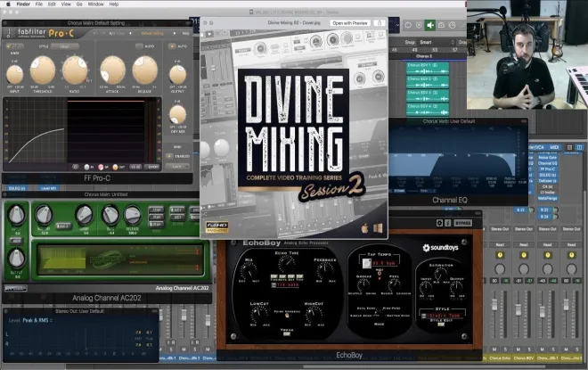Click Open with Preview button

pos(350,23)
